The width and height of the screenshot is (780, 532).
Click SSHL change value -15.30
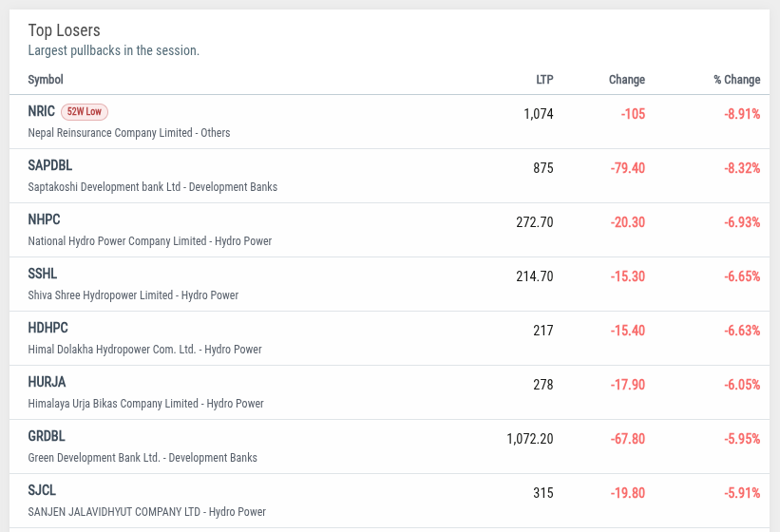pyautogui.click(x=628, y=276)
